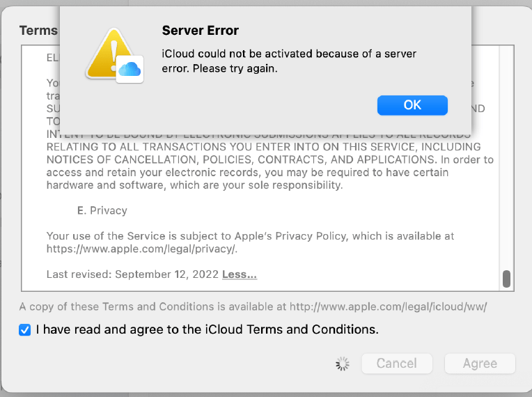
Task: Click the 'Last revised: September 12, 2022' text
Action: pos(132,274)
